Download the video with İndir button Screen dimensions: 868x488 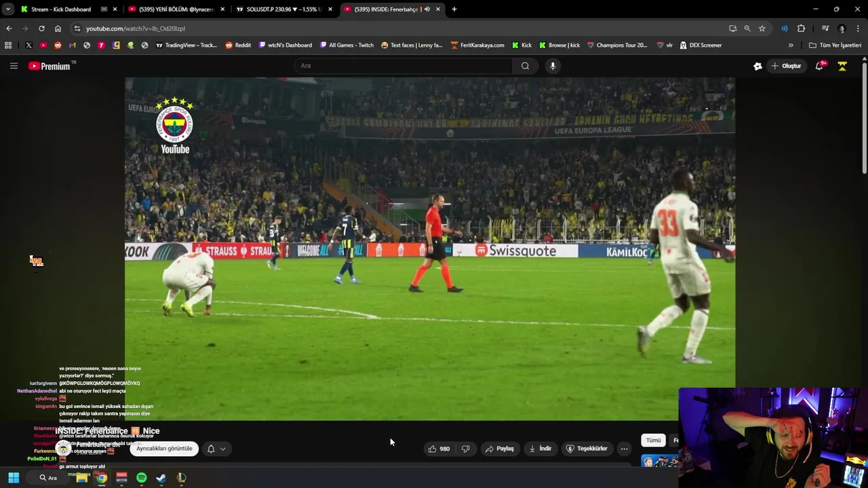point(540,449)
